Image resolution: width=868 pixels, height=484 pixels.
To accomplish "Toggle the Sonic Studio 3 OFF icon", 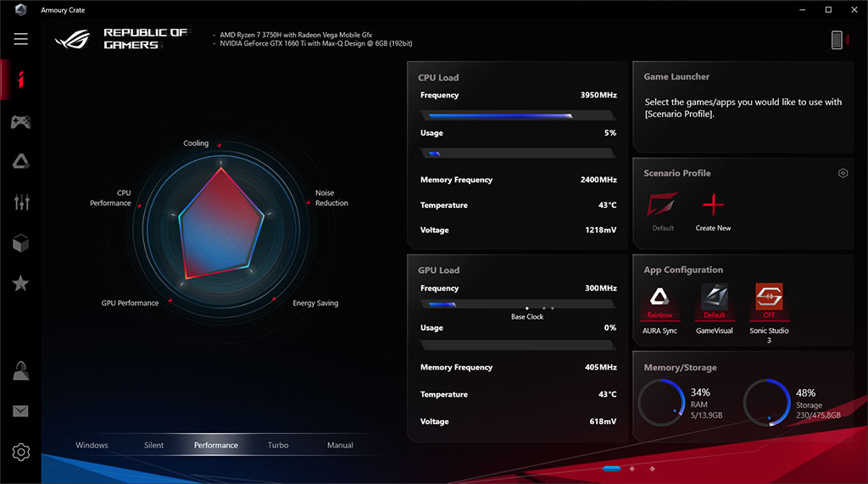I will [x=769, y=301].
